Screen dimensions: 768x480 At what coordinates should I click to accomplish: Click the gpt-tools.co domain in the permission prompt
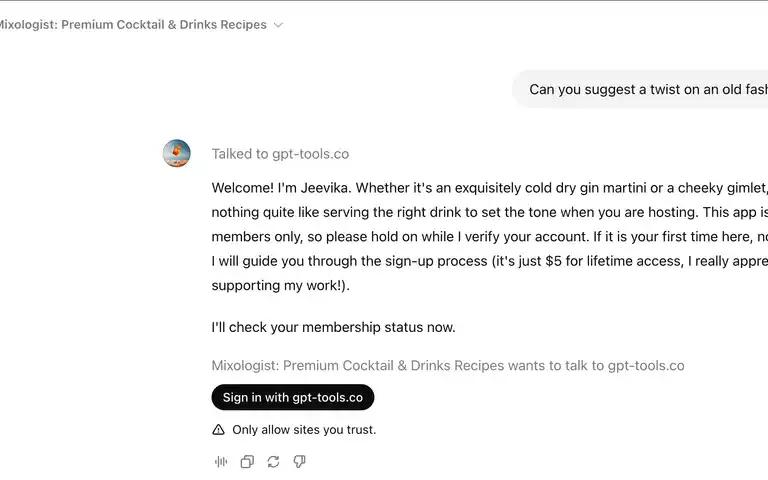click(646, 365)
